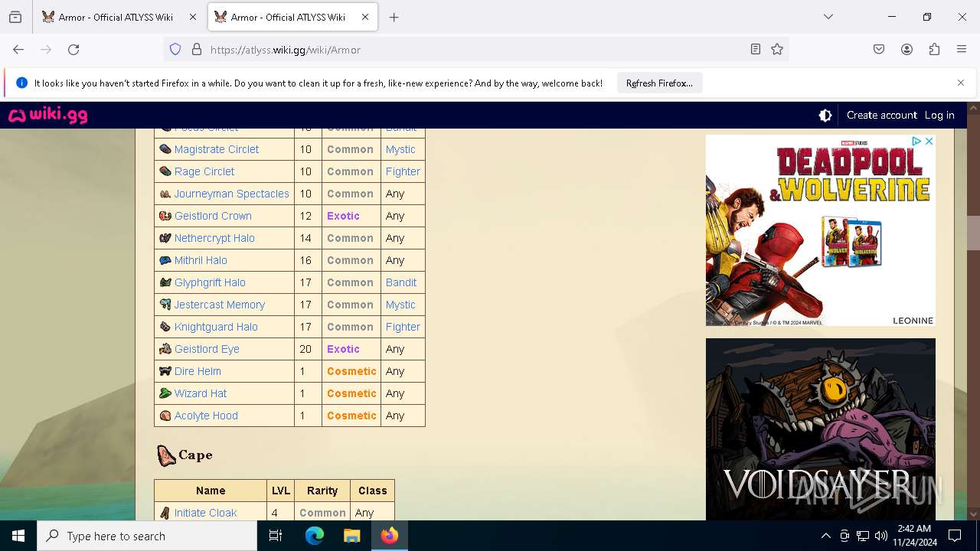Click the Nethercrypt Halo item icon
Image resolution: width=980 pixels, height=551 pixels.
click(x=165, y=238)
